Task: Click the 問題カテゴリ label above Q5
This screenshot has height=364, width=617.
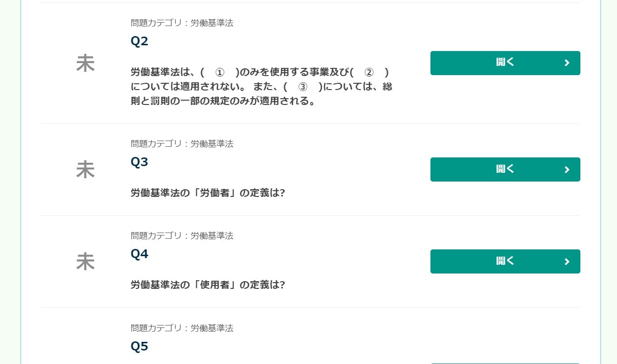Action: (x=182, y=328)
